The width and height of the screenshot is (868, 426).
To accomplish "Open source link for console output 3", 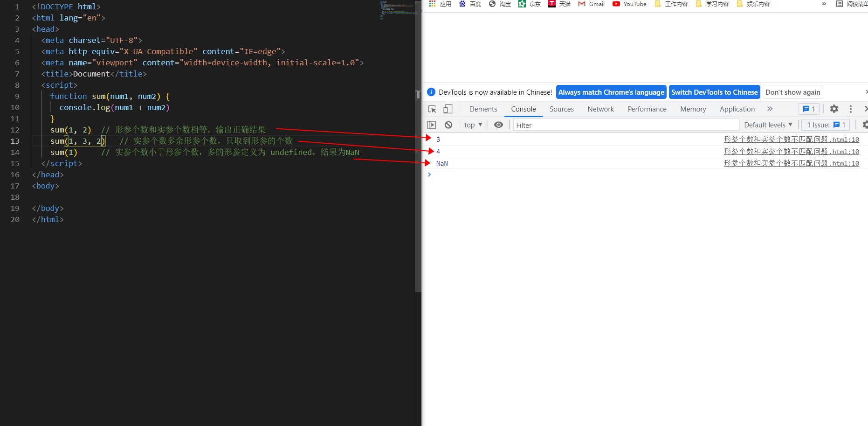I will pos(791,140).
